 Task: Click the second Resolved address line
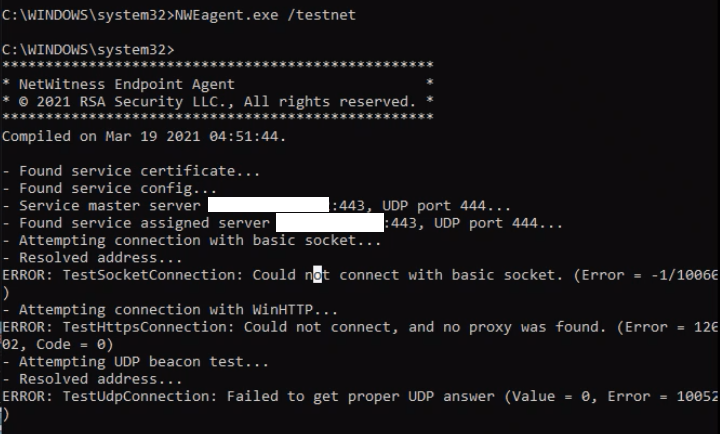pos(92,379)
